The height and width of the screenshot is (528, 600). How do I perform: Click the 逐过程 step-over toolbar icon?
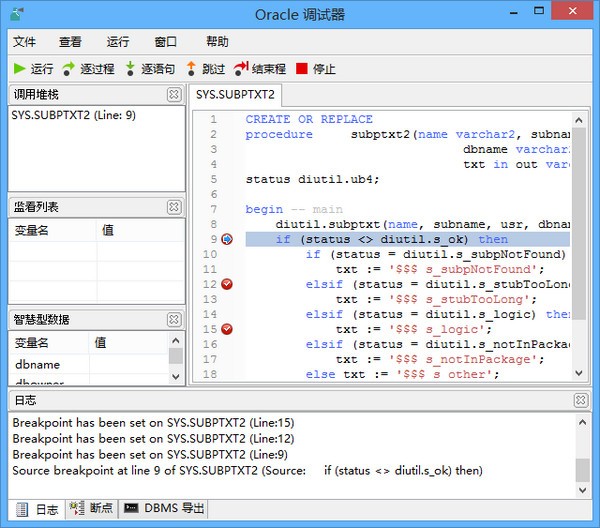pyautogui.click(x=68, y=69)
